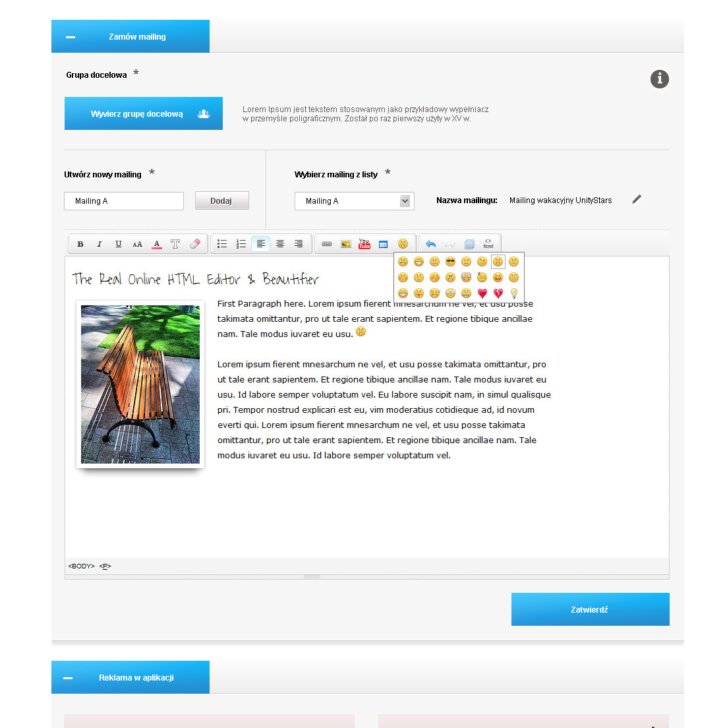Viewport: 725px width, 728px height.
Task: Insert a table
Action: 383,244
